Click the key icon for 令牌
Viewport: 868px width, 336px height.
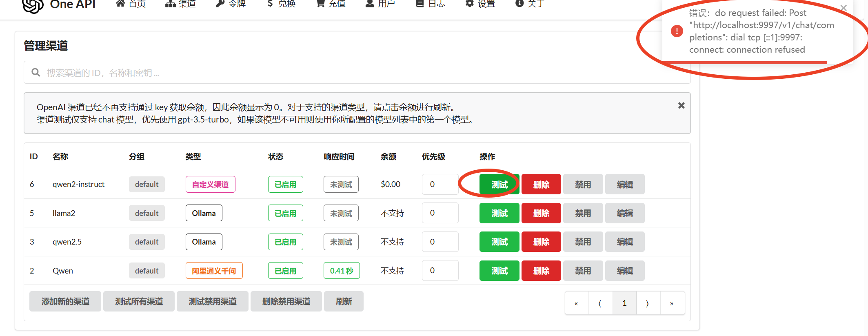tap(220, 4)
